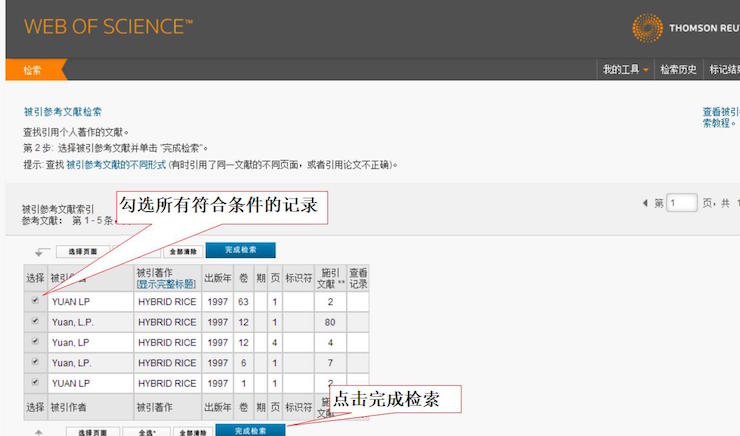Click the 查看记录 column header
Viewport: 740px width, 436px height.
click(358, 278)
